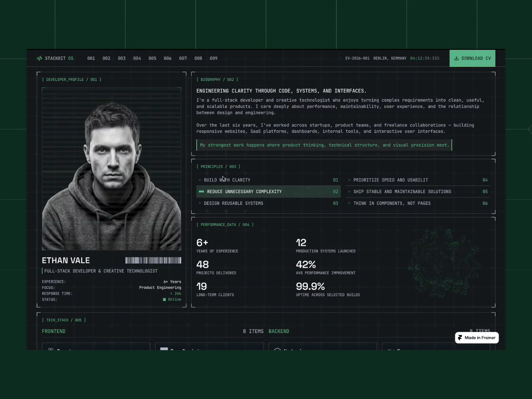The height and width of the screenshot is (399, 532).
Task: Click the 42% Avg Performance Improvement stat
Action: [x=326, y=267]
